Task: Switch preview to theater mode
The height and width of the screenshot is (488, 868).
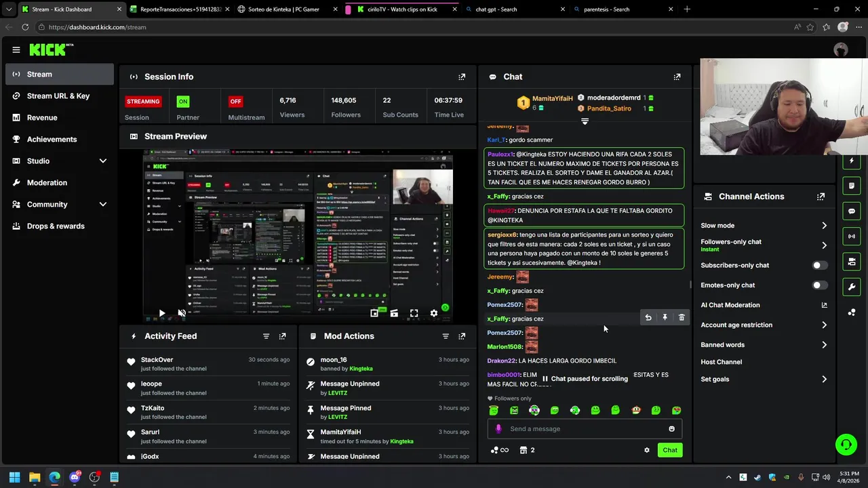Action: [394, 313]
